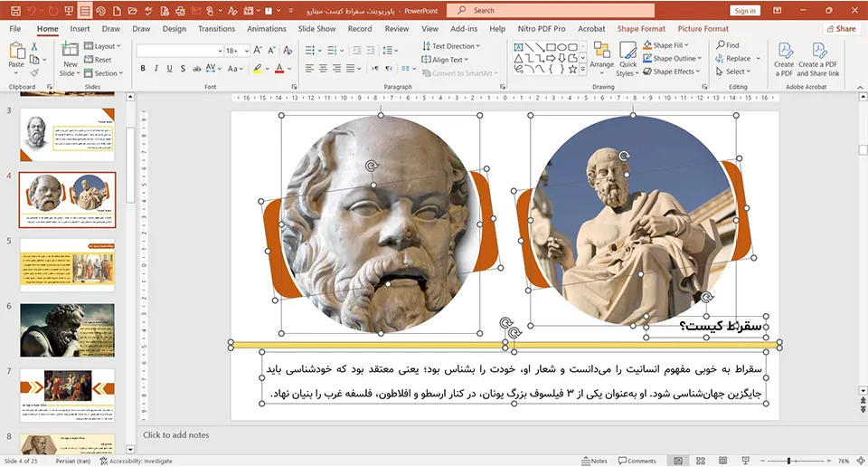868x467 pixels.
Task: Switch to Slide Sorter view icon
Action: pos(700,461)
